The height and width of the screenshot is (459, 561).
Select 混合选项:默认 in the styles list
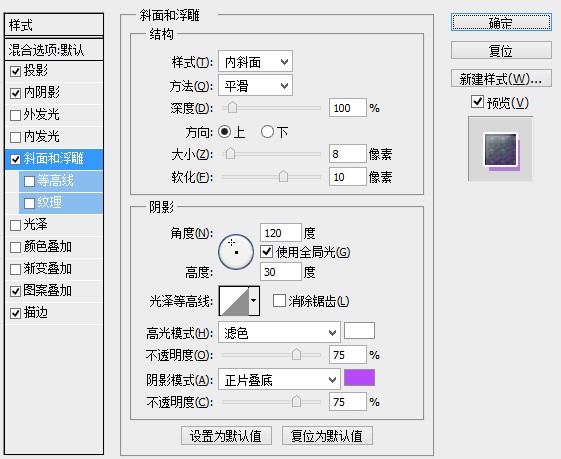coord(54,50)
